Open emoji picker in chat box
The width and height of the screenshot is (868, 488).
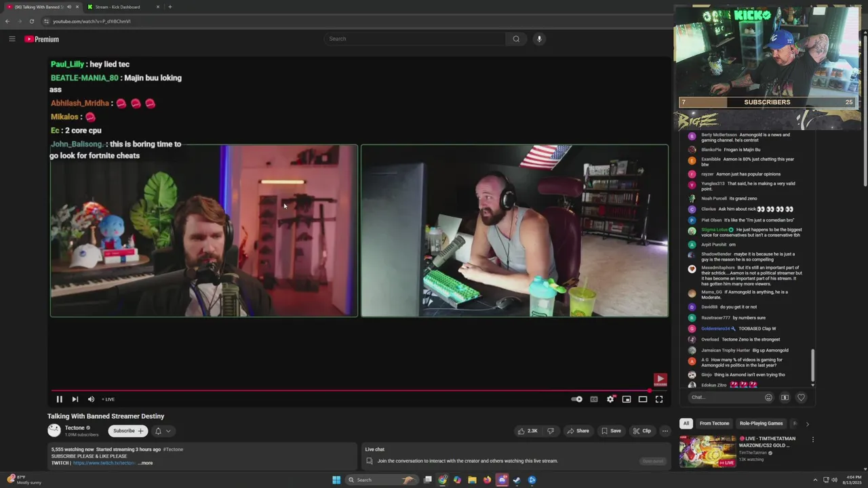coord(768,397)
